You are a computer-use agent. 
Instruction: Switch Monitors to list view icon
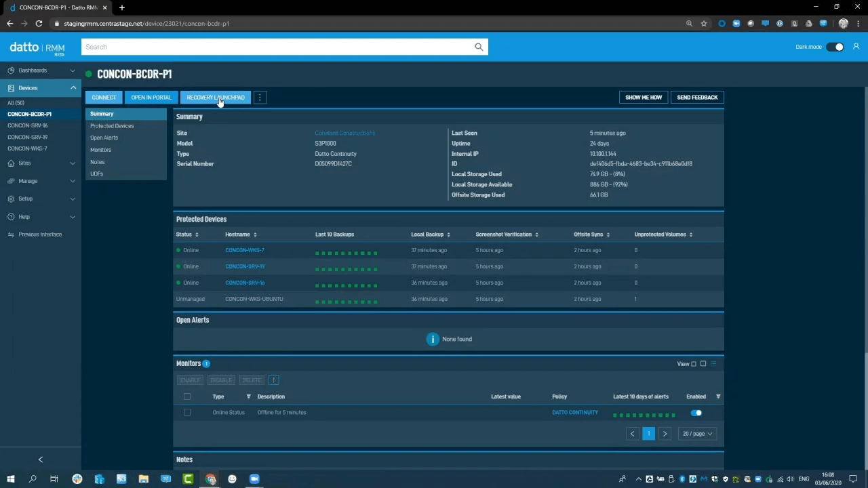pos(713,363)
